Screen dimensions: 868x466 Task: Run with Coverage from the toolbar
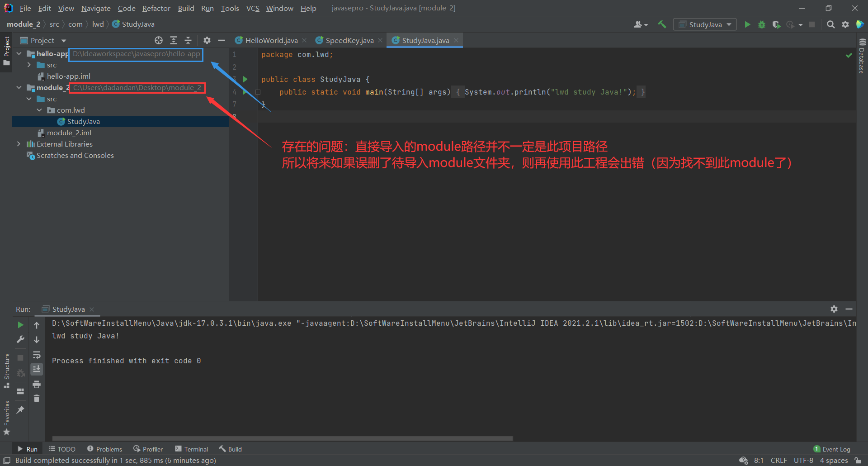[x=776, y=24]
